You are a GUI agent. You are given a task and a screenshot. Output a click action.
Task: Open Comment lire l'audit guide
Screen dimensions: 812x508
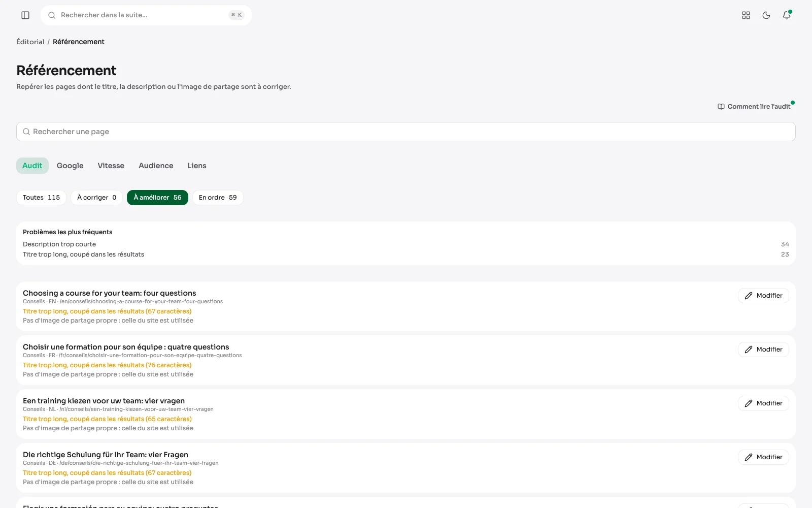pyautogui.click(x=754, y=107)
